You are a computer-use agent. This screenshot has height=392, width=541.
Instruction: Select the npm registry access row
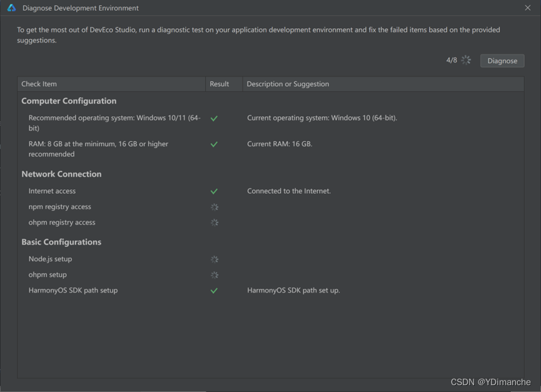pyautogui.click(x=270, y=207)
